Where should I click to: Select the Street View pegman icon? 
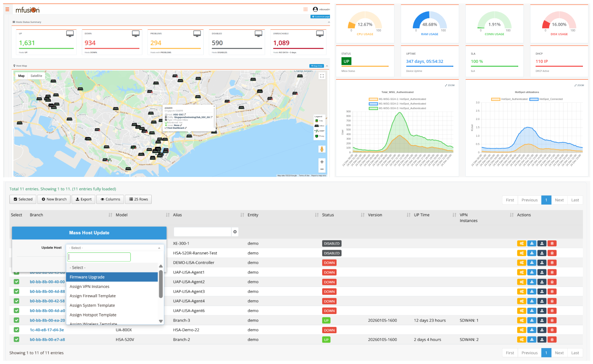(322, 149)
